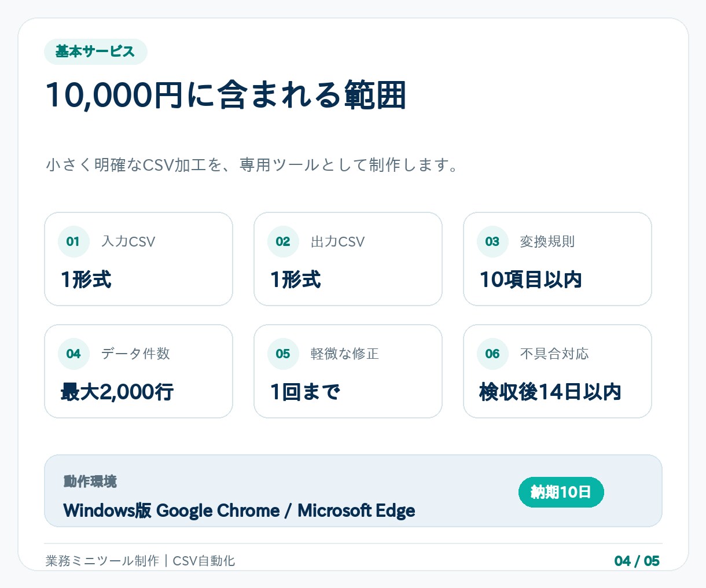Click the 01 number badge
The image size is (706, 588).
tap(73, 241)
